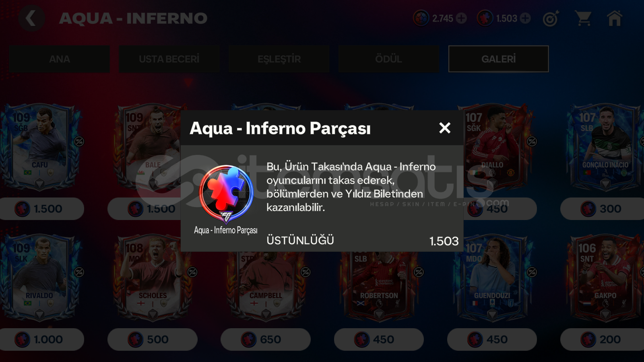Viewport: 644px width, 362px height.
Task: Open the EŞLEŞTİR tab
Action: click(279, 59)
